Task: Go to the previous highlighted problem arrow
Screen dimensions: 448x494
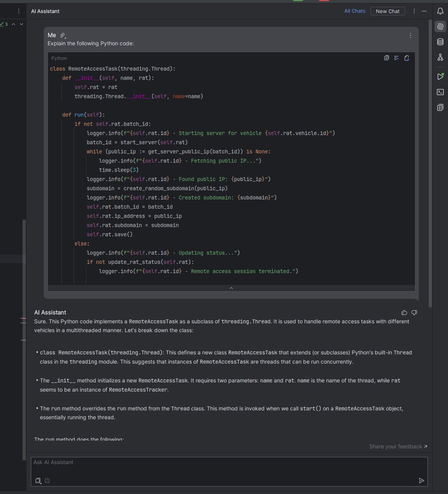Action: 13,24
